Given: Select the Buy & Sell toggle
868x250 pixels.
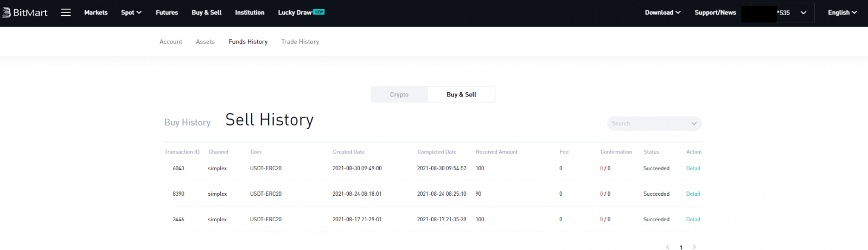Looking at the screenshot, I should (461, 94).
